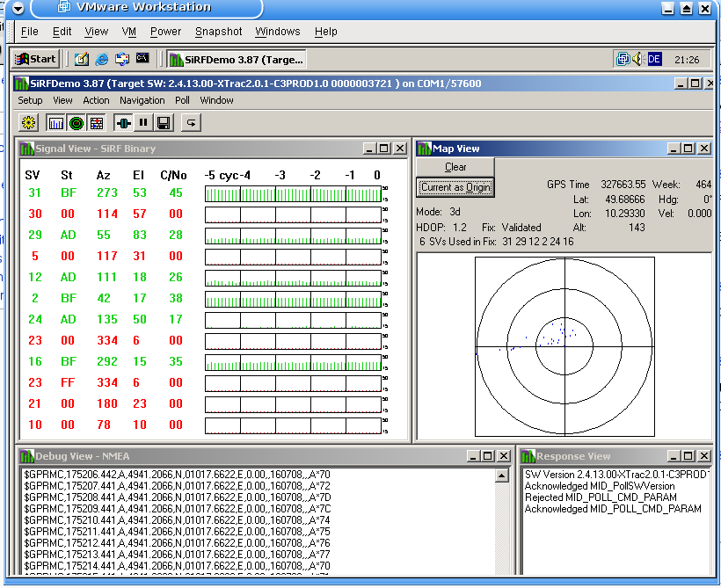
Task: Maximize the Signal View window
Action: [x=383, y=148]
